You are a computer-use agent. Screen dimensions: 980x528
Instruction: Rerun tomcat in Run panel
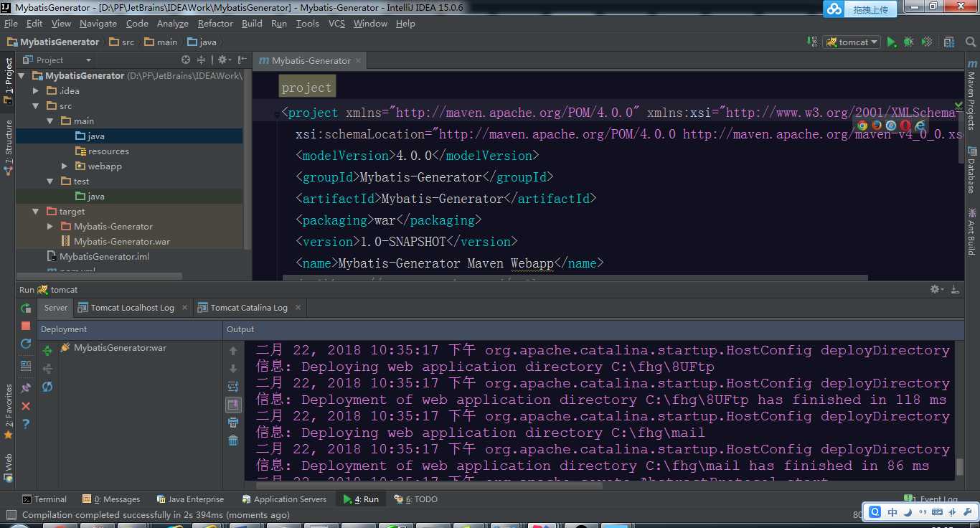pyautogui.click(x=26, y=308)
